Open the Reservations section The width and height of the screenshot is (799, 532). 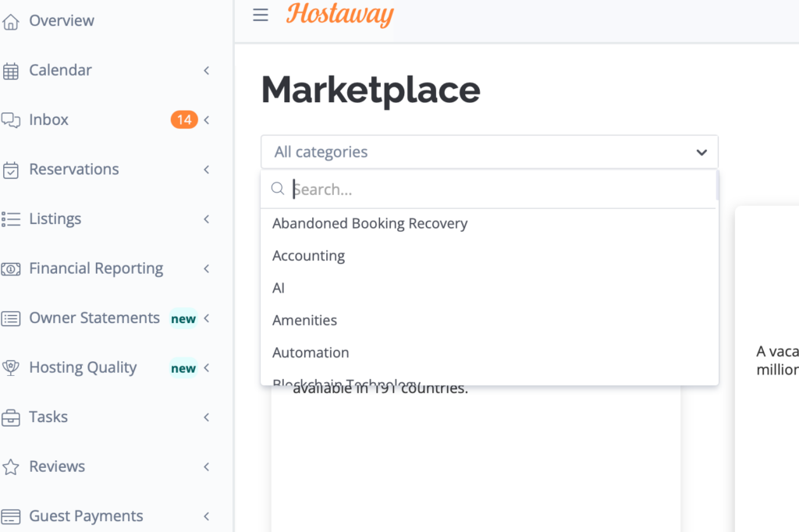point(74,168)
